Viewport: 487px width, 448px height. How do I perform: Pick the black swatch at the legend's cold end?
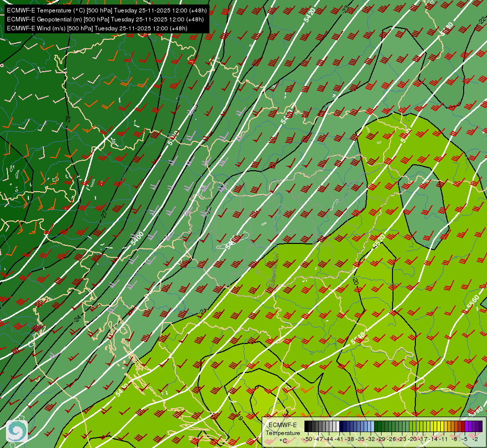coord(306,426)
